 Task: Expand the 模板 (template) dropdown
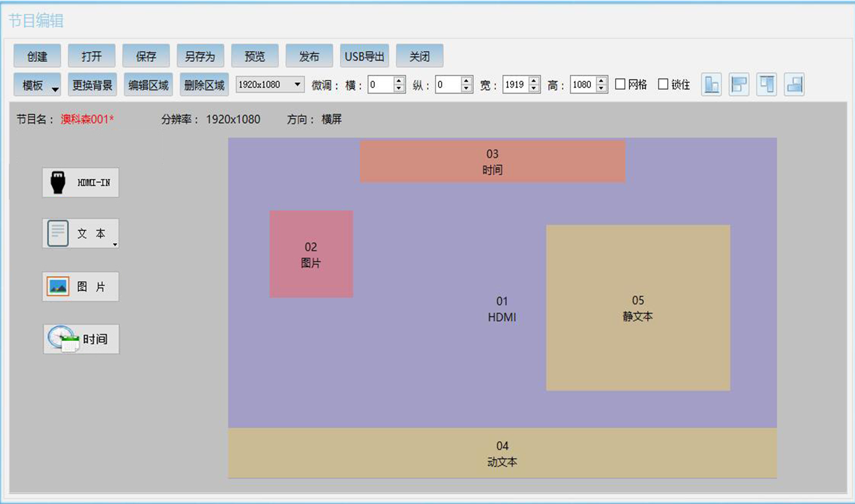55,89
